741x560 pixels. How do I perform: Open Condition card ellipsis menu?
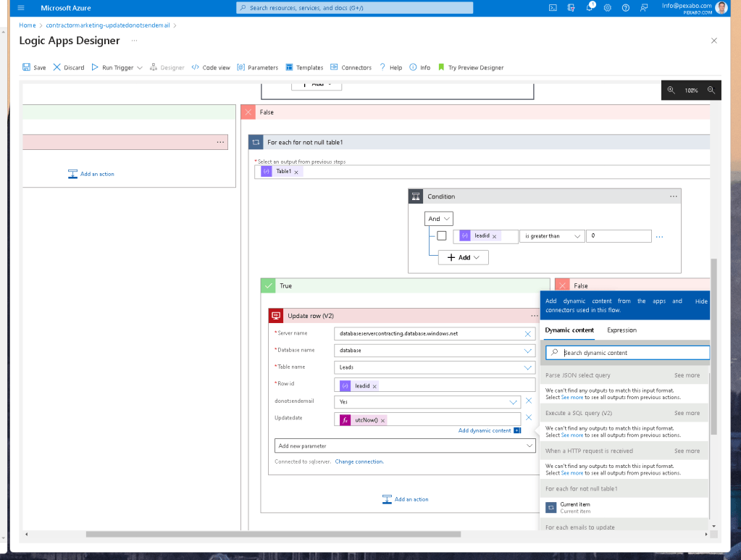click(x=674, y=196)
